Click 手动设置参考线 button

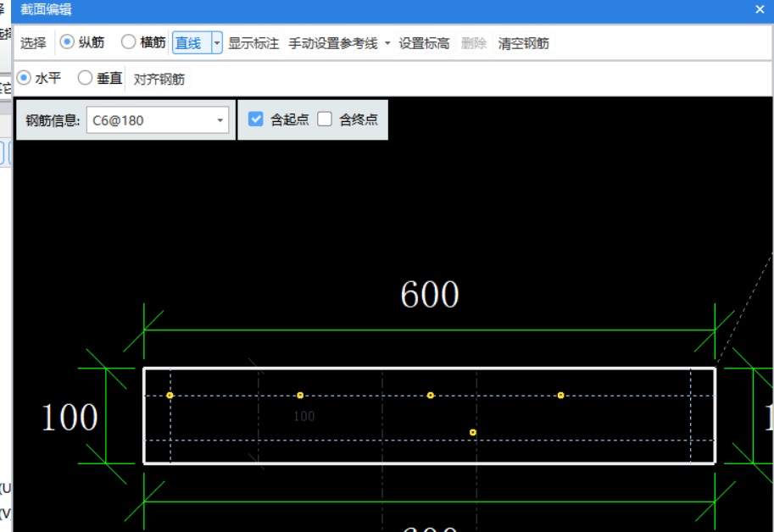tap(333, 43)
